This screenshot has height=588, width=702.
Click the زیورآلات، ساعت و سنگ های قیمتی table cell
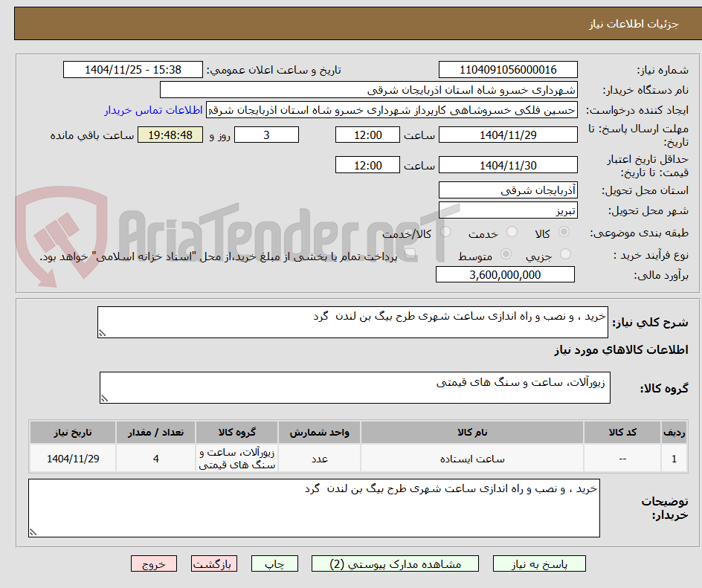click(236, 459)
